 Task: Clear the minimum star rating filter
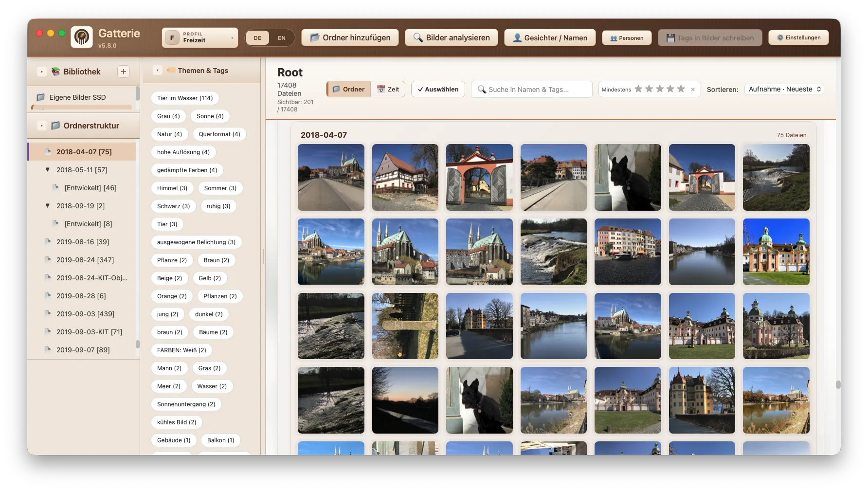[693, 90]
